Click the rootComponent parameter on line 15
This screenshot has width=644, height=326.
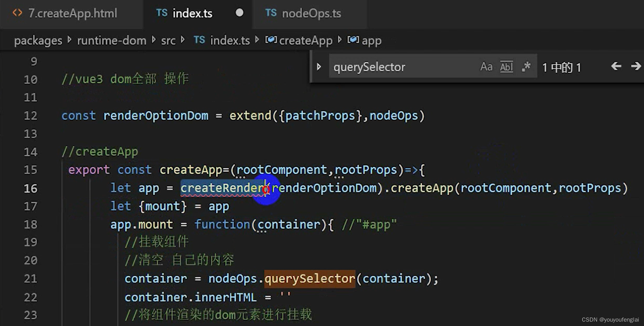click(x=282, y=170)
